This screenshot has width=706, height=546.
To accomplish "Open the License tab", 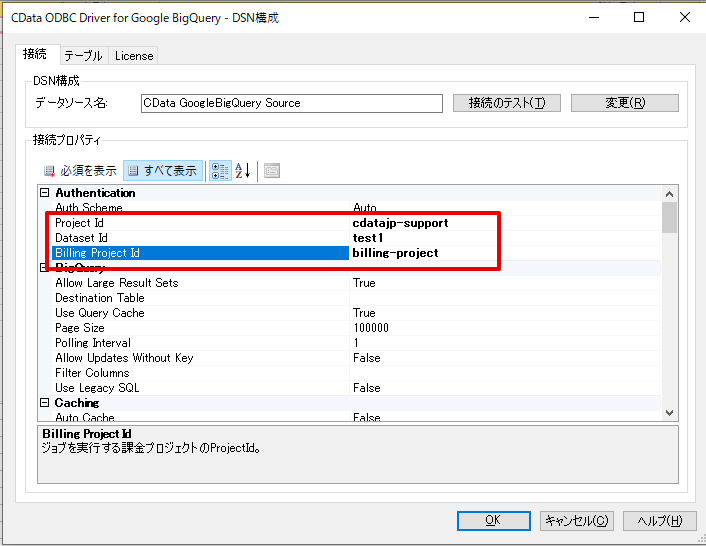I will click(x=134, y=56).
